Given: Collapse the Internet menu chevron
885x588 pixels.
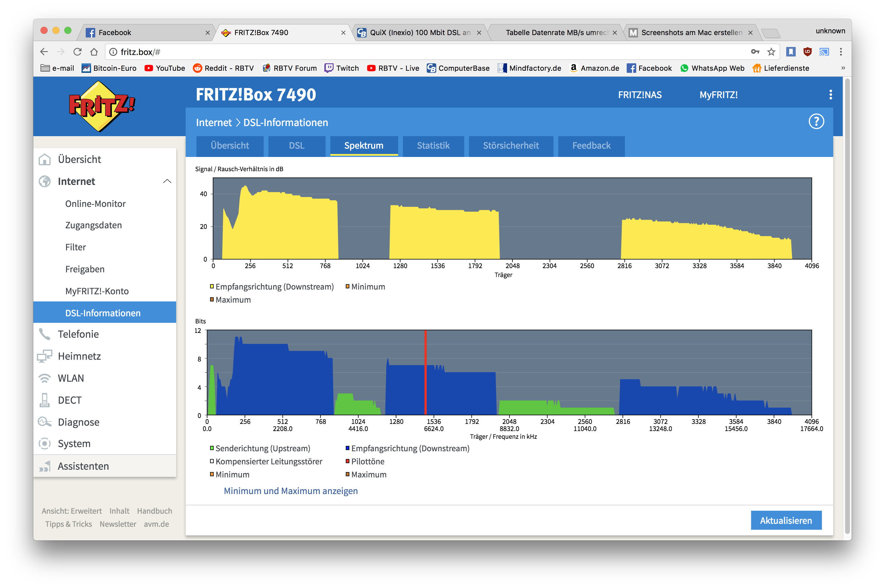Looking at the screenshot, I should [167, 182].
